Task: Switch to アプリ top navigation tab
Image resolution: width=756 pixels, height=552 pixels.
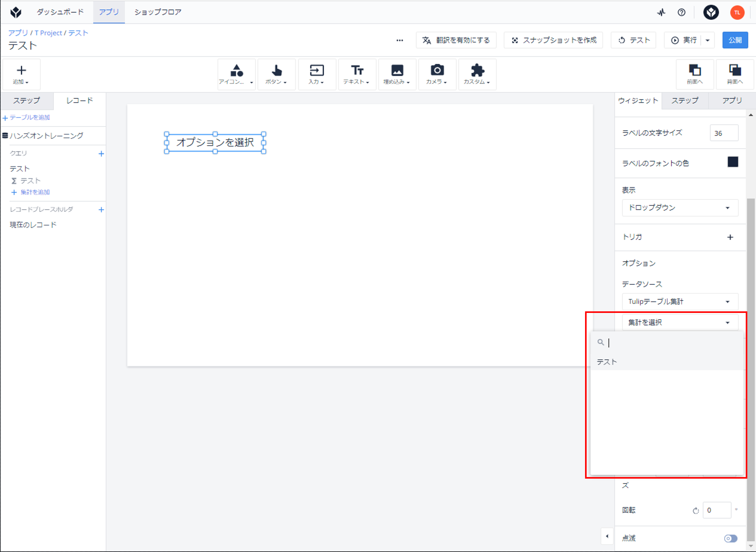Action: pos(109,12)
